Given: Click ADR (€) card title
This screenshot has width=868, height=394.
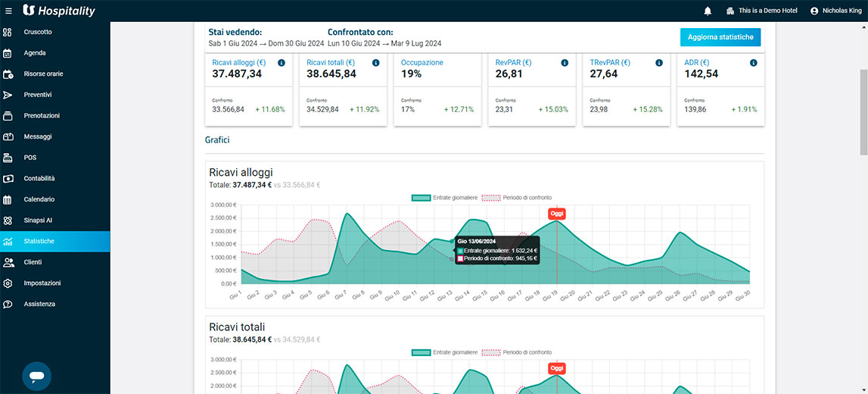Looking at the screenshot, I should tap(697, 63).
